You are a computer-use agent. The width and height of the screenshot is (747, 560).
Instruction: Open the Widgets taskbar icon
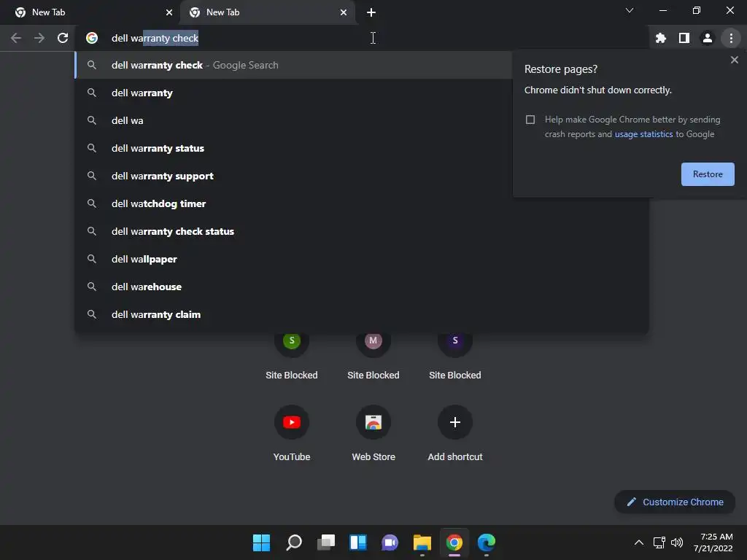pos(357,542)
